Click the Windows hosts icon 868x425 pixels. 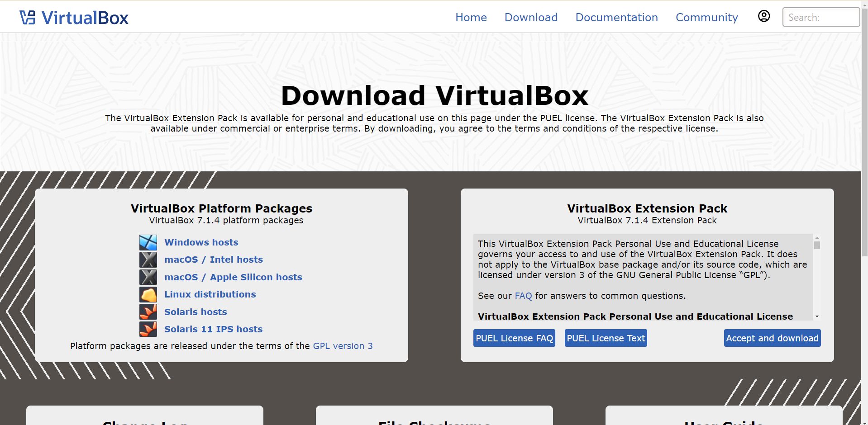click(x=148, y=242)
